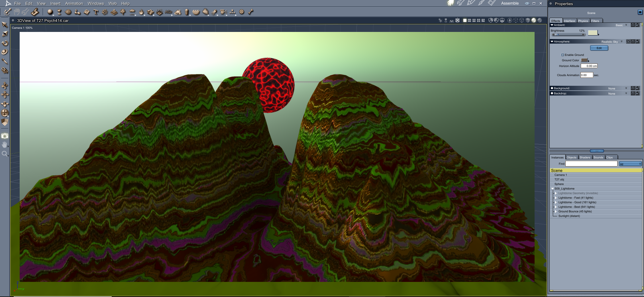Switch to the Physics tab
Viewport: 644px width, 297px height.
(x=583, y=21)
